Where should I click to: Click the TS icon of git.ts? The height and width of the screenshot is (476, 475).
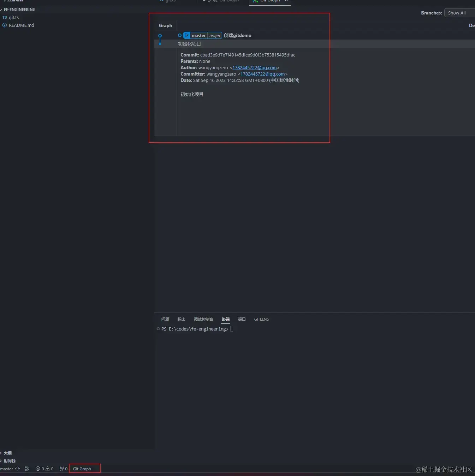pyautogui.click(x=5, y=17)
